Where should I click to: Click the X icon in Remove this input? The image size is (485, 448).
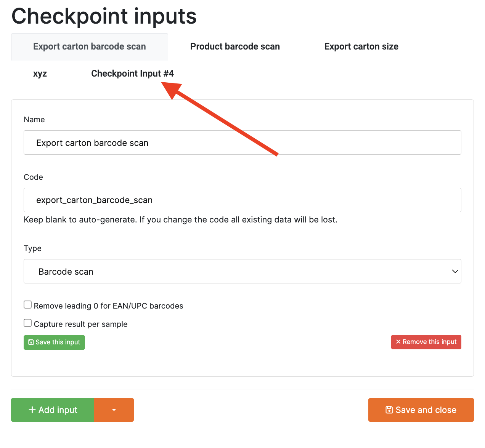(x=398, y=342)
